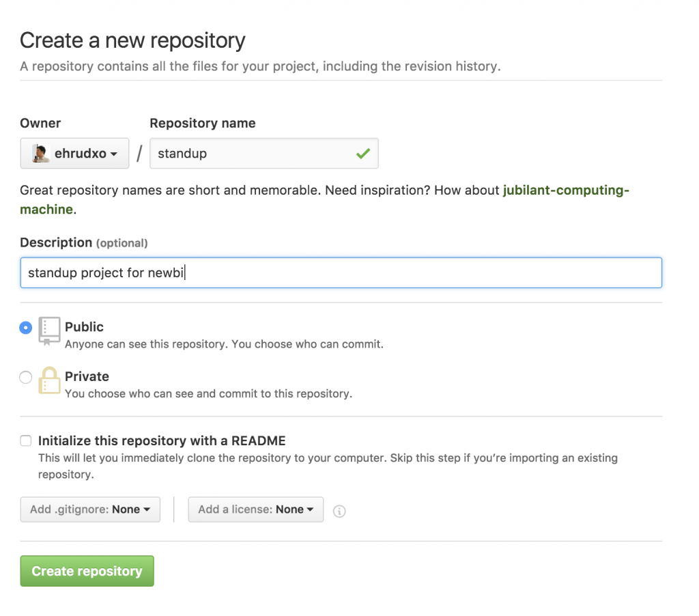Click the Create a new repository heading
The image size is (699, 616).
tap(133, 40)
